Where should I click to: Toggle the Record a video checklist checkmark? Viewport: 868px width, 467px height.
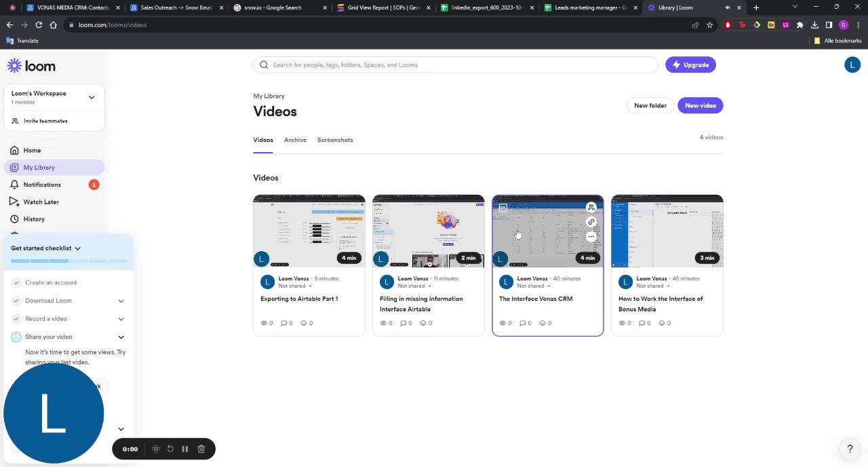16,318
